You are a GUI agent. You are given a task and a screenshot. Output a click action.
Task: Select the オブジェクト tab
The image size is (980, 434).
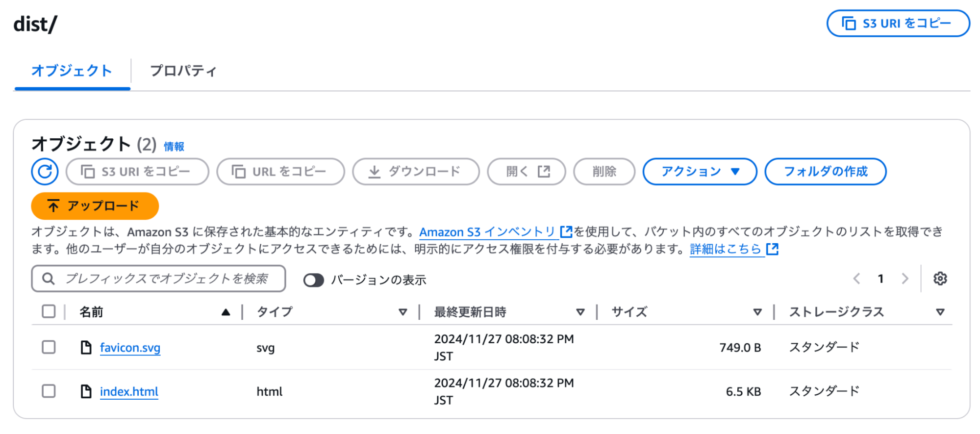click(72, 71)
